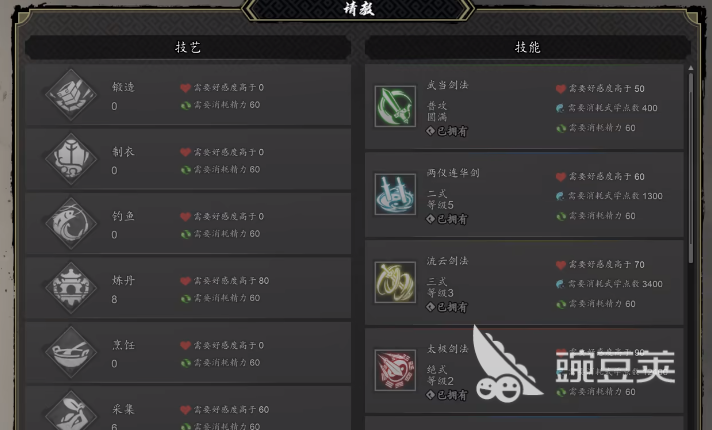Click the 烹饪 cooking bowl icon

pos(71,352)
